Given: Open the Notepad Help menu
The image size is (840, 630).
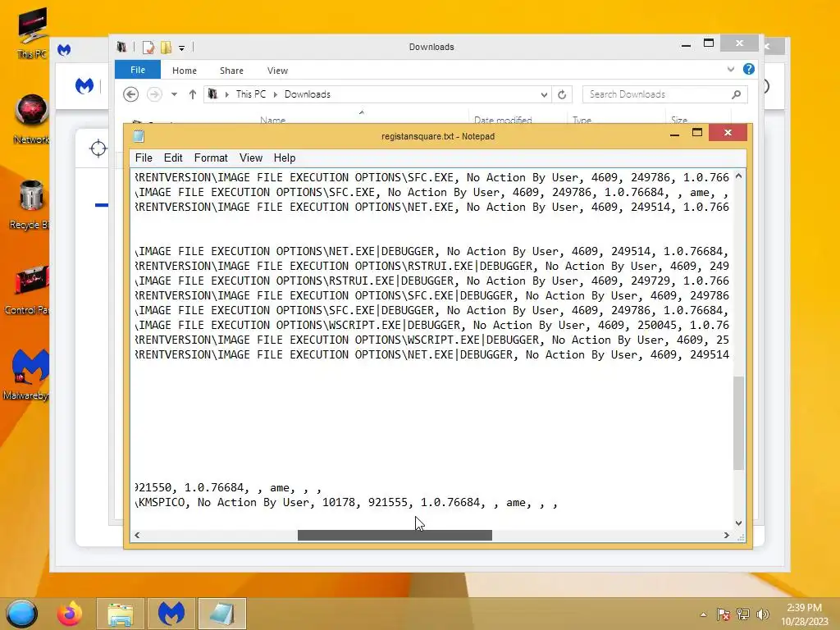Looking at the screenshot, I should point(285,158).
